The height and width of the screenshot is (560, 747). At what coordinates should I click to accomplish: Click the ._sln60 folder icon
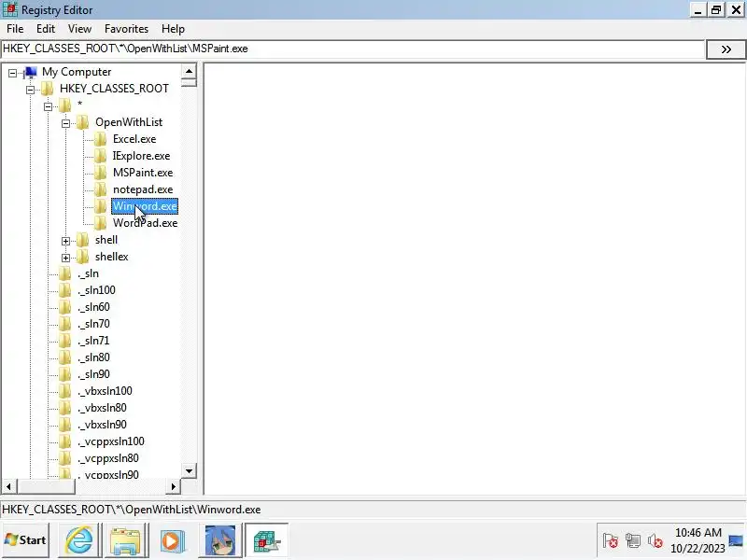tap(64, 307)
